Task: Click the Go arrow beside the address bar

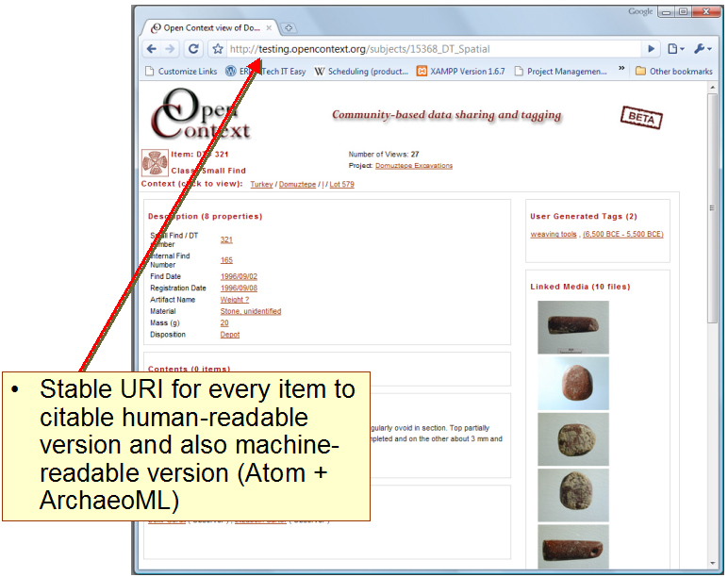Action: point(651,49)
